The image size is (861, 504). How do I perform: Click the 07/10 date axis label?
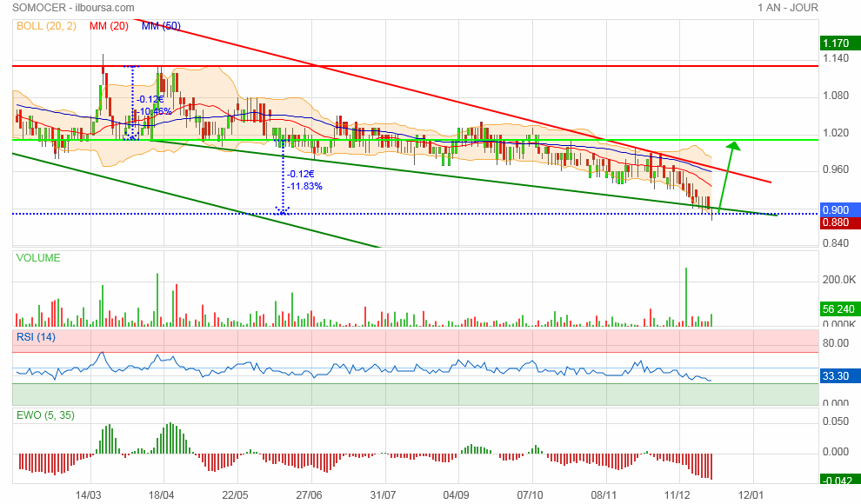click(x=530, y=495)
